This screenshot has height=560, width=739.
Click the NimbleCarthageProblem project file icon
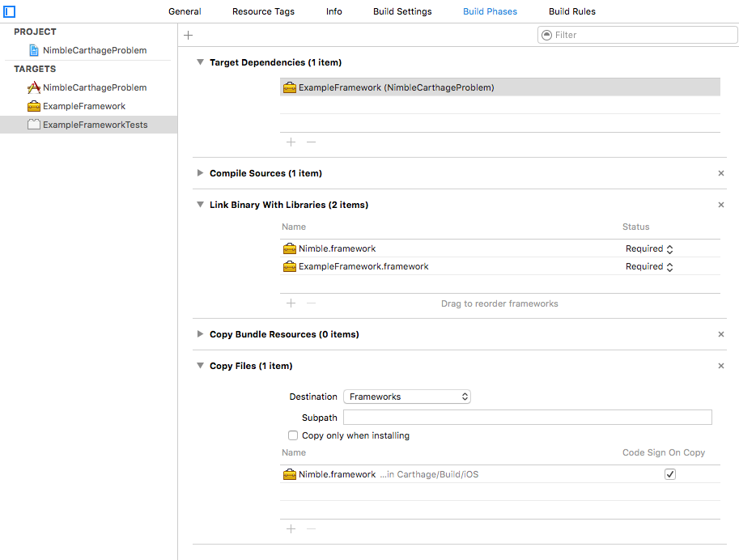coord(34,50)
